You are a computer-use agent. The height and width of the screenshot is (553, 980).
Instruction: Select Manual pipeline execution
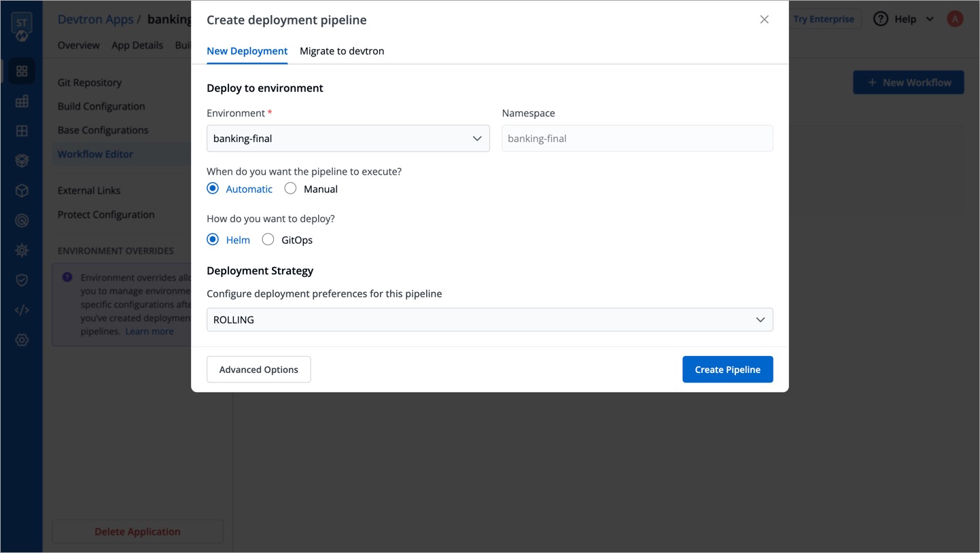pos(290,188)
